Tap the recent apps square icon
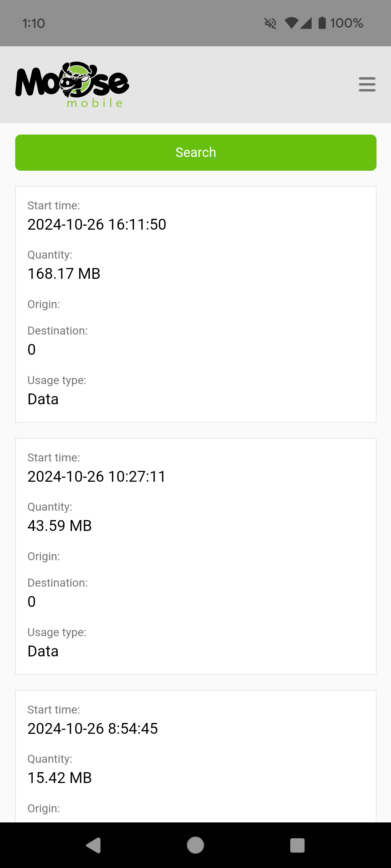Screen dimensions: 391x868 [297, 845]
